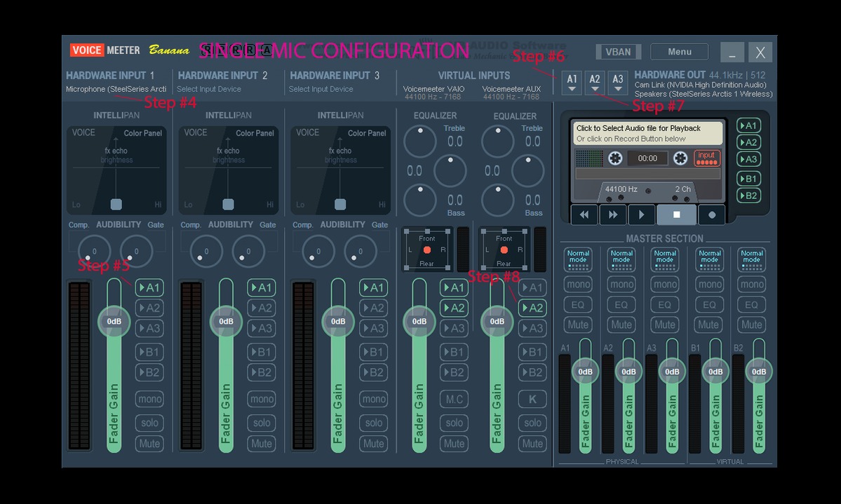Toggle A2 routing on Voicemeeter AUX
Viewport: 841px width, 504px height.
point(532,308)
